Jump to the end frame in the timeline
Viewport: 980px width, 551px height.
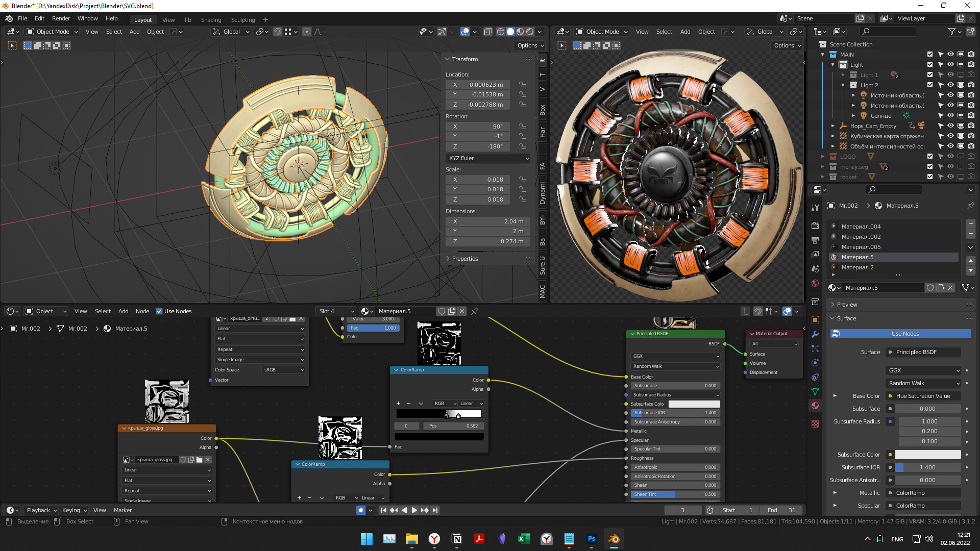click(435, 510)
